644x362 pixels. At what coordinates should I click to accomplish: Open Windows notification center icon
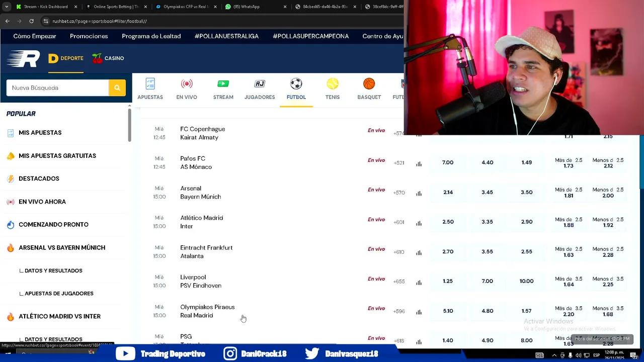pos(635,355)
